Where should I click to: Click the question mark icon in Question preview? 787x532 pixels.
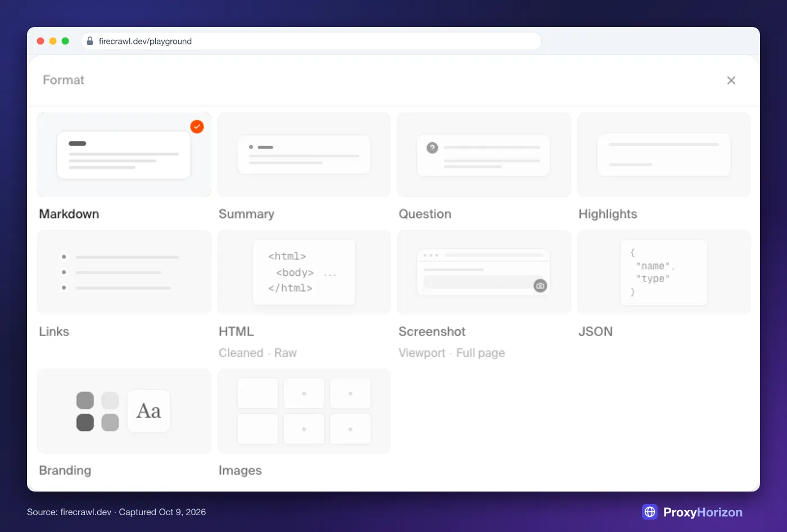click(x=432, y=148)
